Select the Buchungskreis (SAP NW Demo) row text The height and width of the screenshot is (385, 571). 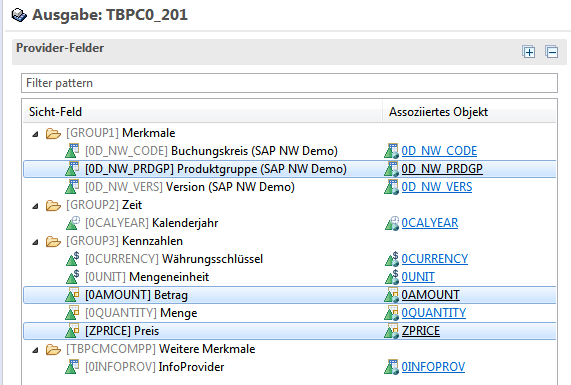pyautogui.click(x=211, y=151)
